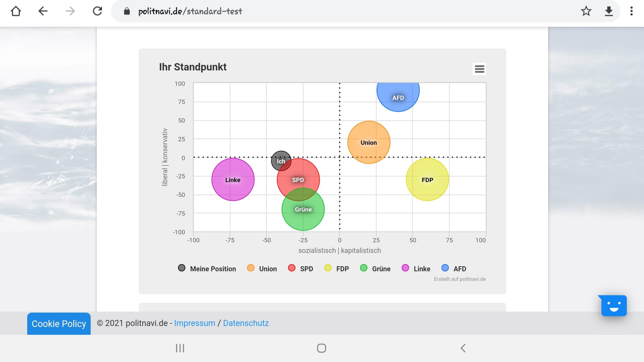Toggle FDP series in the legend
This screenshot has height=362, width=644.
tap(336, 268)
